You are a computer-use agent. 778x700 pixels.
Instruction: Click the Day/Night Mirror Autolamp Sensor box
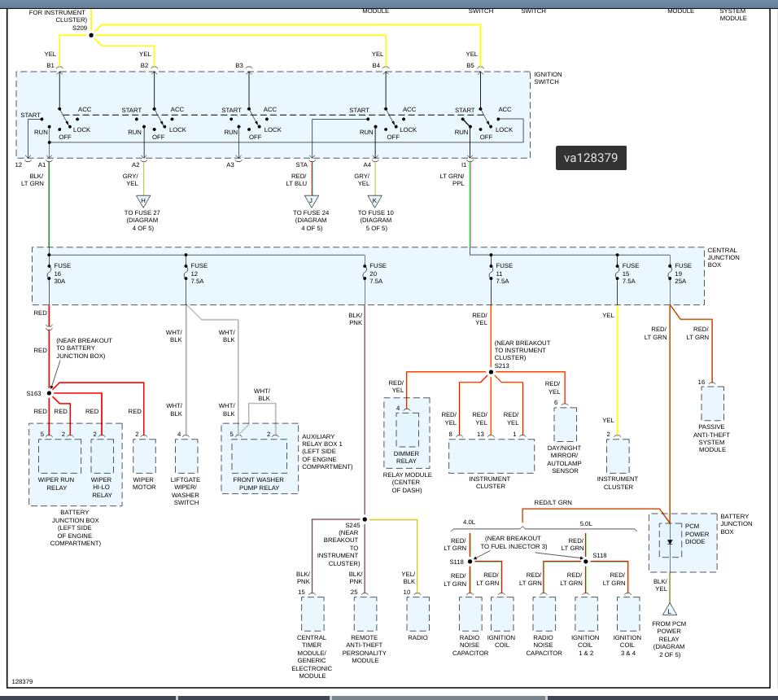pyautogui.click(x=565, y=425)
